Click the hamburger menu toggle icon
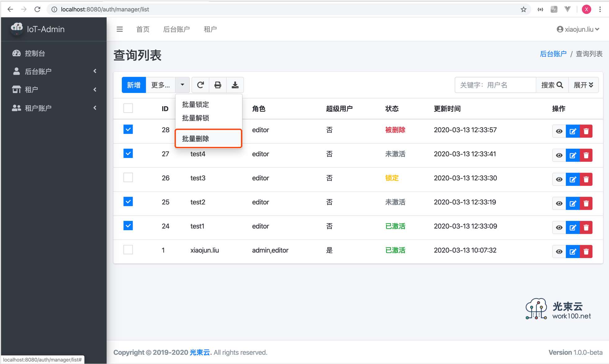This screenshot has height=364, width=609. [119, 29]
